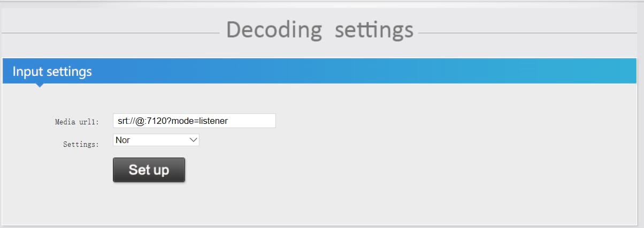Click the Decoding settings page title
Image resolution: width=644 pixels, height=228 pixels.
319,30
